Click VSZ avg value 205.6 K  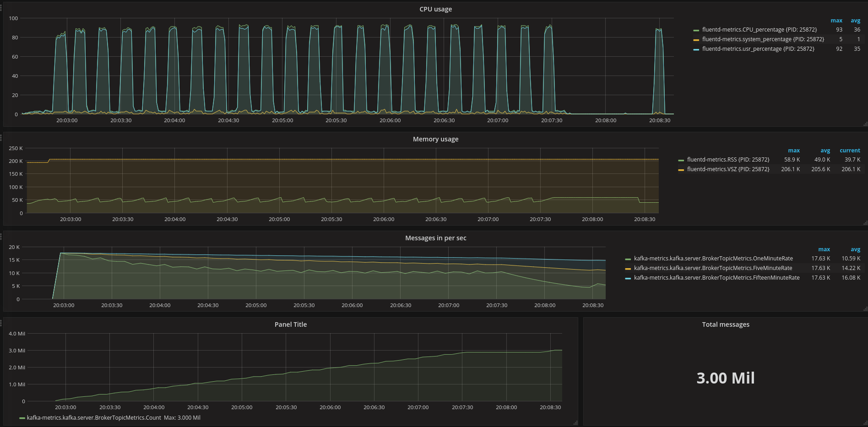coord(821,169)
